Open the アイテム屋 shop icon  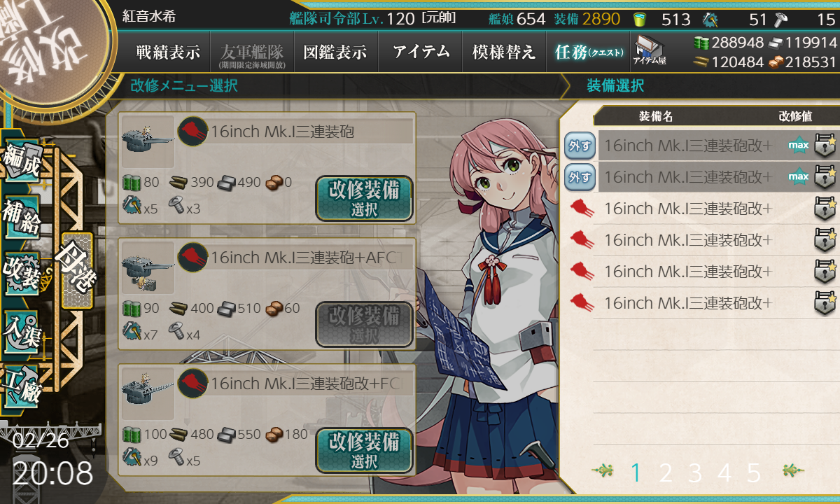(649, 50)
